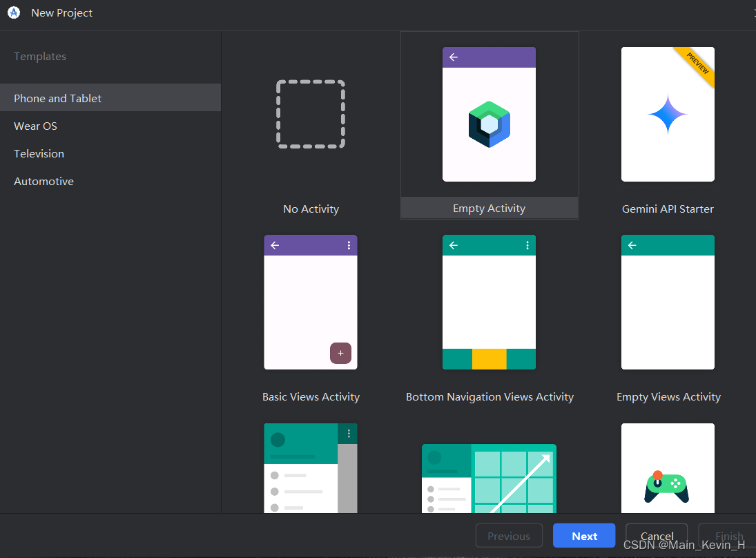Choose the game controller template thumbnail
Screen dimensions: 756x558
point(668,468)
